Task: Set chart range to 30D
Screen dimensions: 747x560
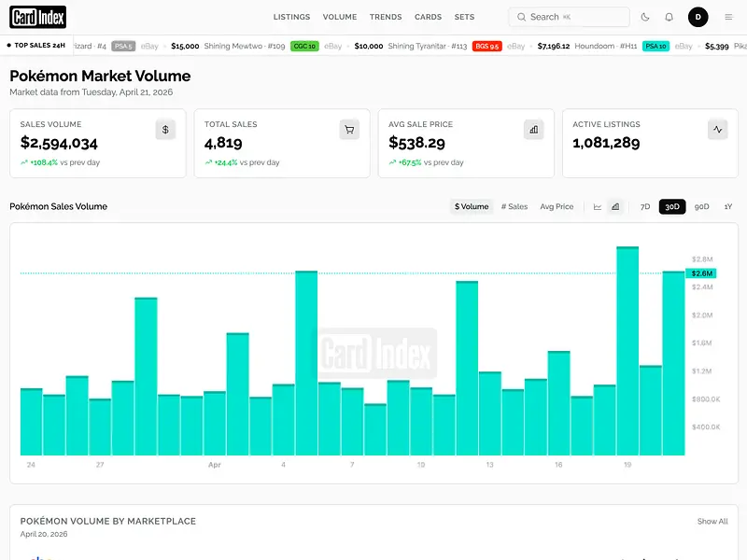Action: pyautogui.click(x=672, y=206)
